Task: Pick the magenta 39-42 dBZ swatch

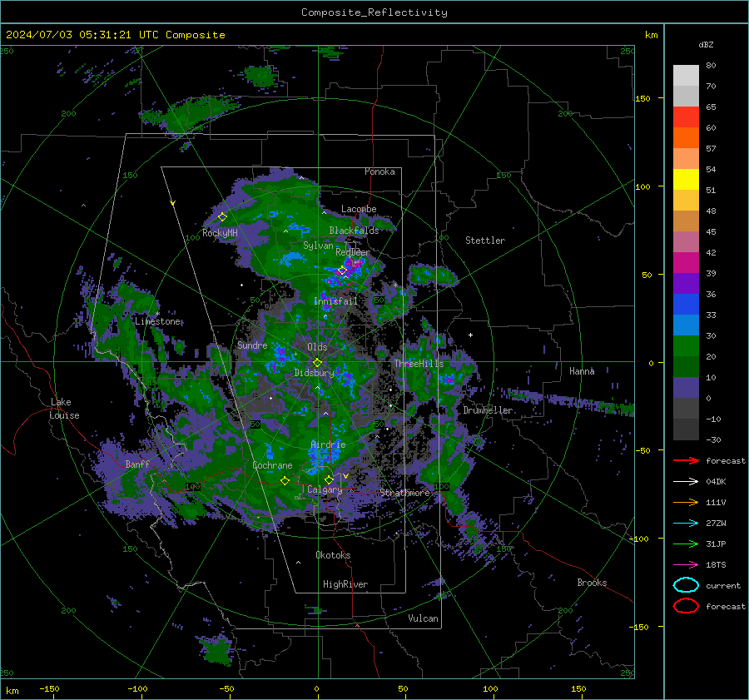Action: 686,263
